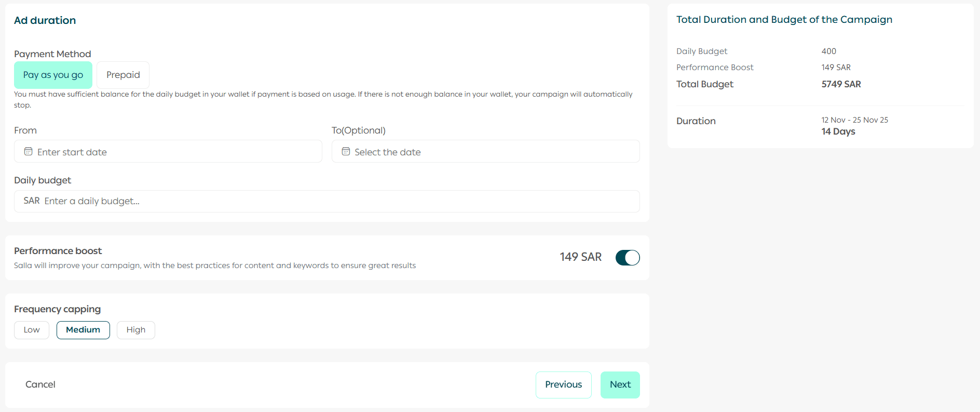Go back with the Previous button

(563, 385)
